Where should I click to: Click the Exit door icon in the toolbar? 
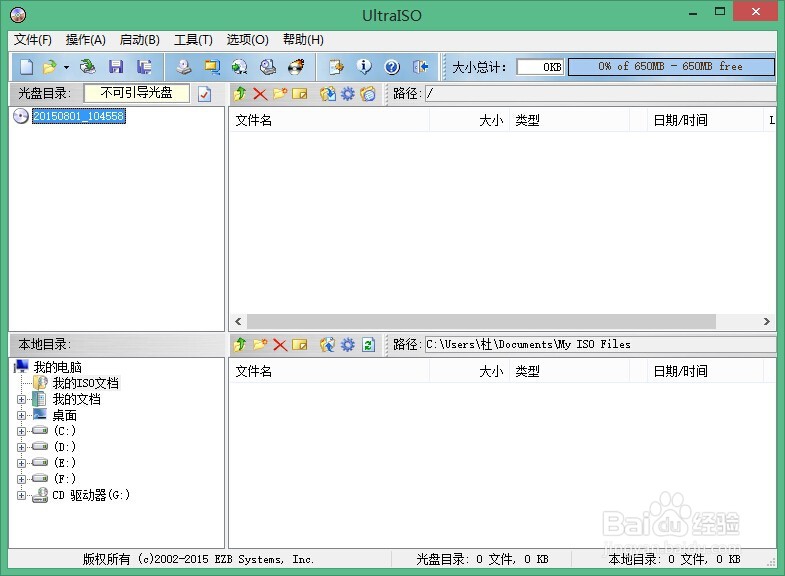(420, 67)
